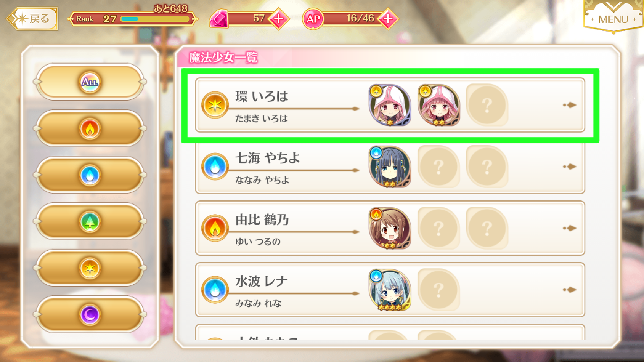Image resolution: width=644 pixels, height=362 pixels.
Task: Filter list by water attribute
Action: point(90,175)
